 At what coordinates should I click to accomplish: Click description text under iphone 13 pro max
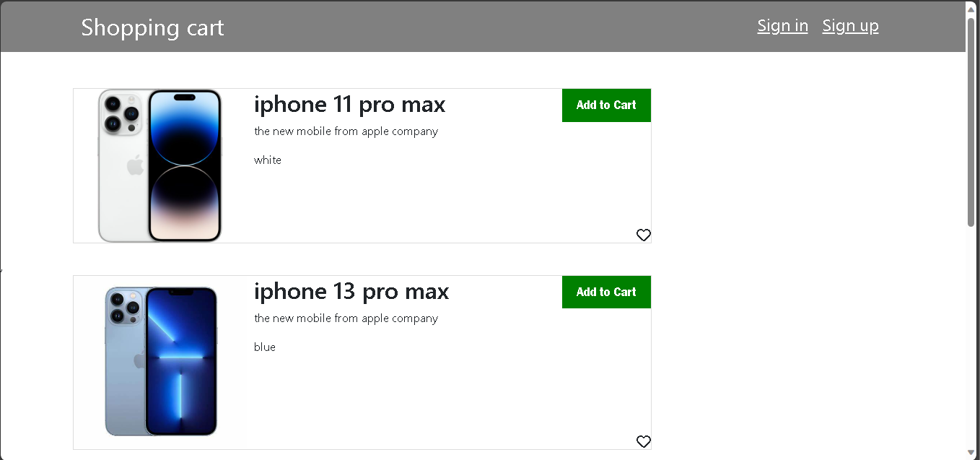(x=346, y=318)
